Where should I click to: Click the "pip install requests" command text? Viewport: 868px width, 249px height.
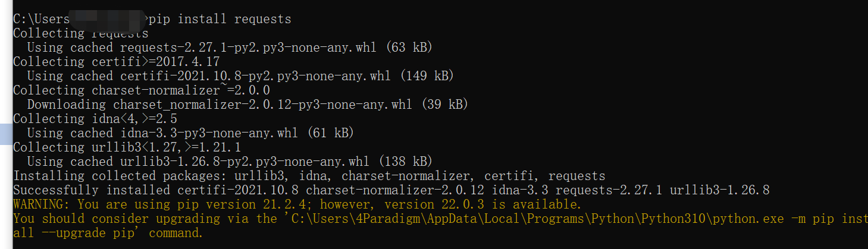tap(220, 19)
